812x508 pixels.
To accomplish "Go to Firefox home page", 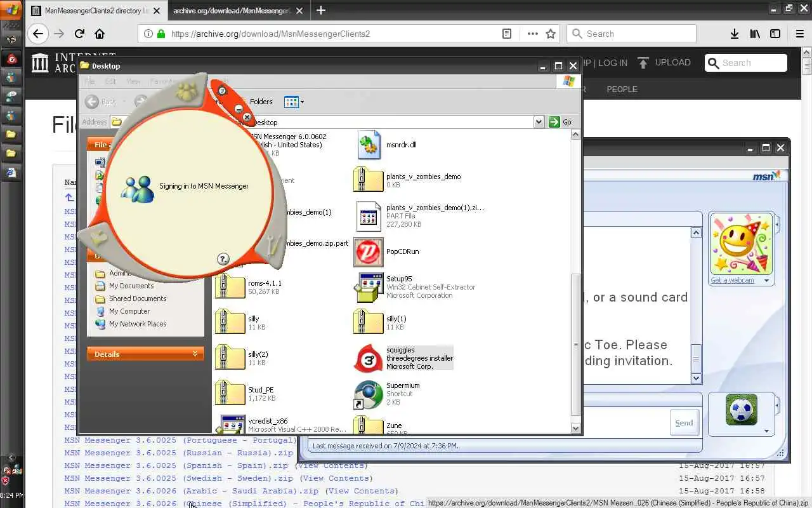I will (x=100, y=34).
